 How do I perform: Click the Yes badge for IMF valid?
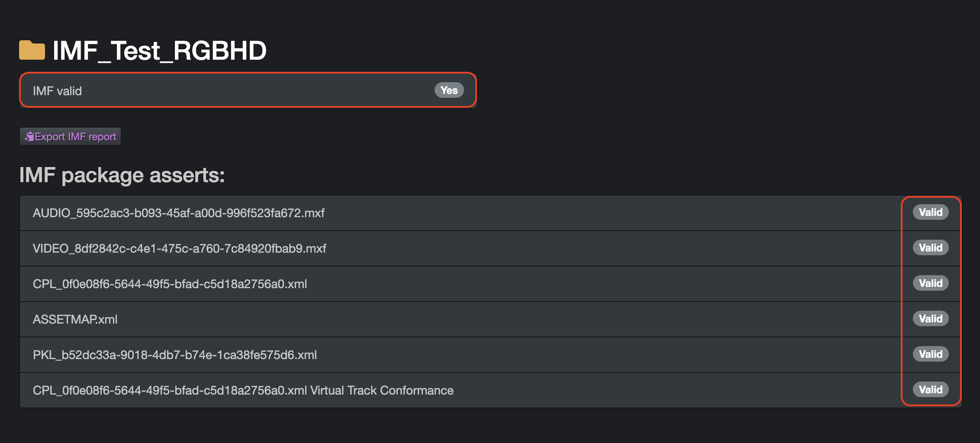(449, 90)
